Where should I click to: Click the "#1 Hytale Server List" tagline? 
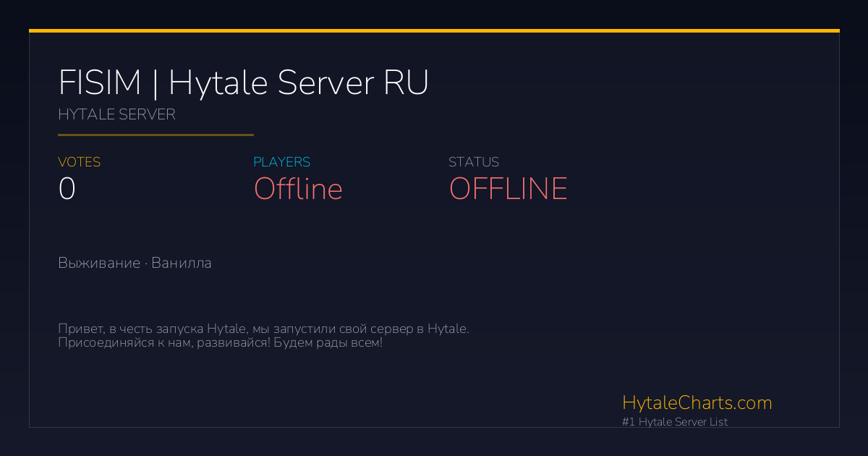coord(675,422)
